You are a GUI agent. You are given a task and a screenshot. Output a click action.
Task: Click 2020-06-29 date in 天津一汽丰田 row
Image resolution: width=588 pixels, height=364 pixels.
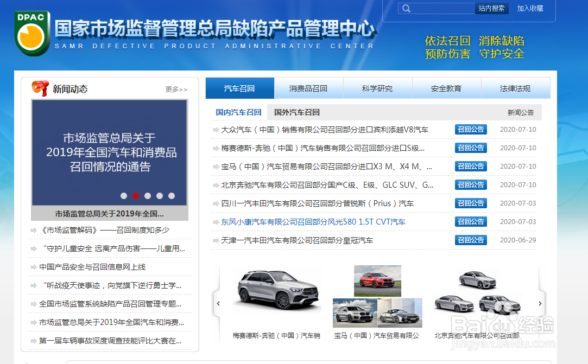518,240
